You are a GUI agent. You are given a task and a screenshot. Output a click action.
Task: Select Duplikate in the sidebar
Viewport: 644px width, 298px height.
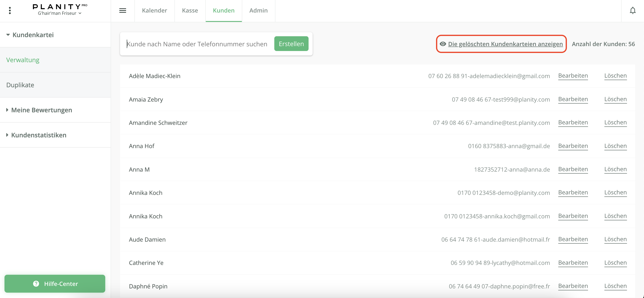point(20,85)
